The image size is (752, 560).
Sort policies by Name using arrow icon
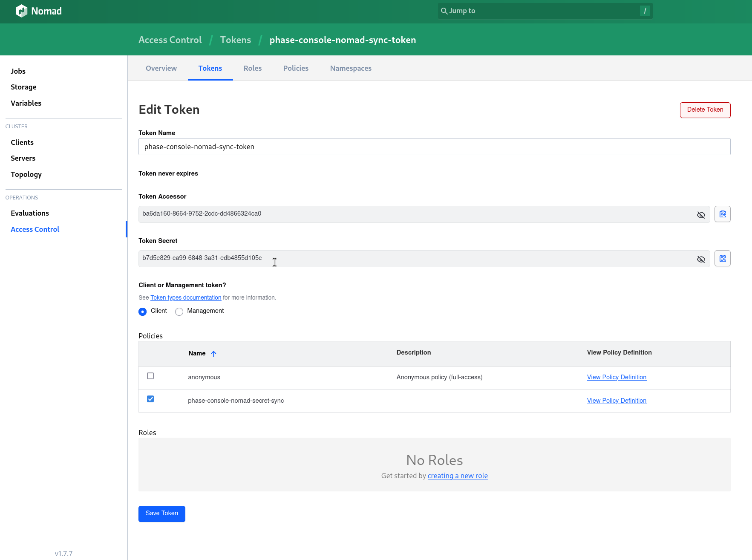(213, 354)
